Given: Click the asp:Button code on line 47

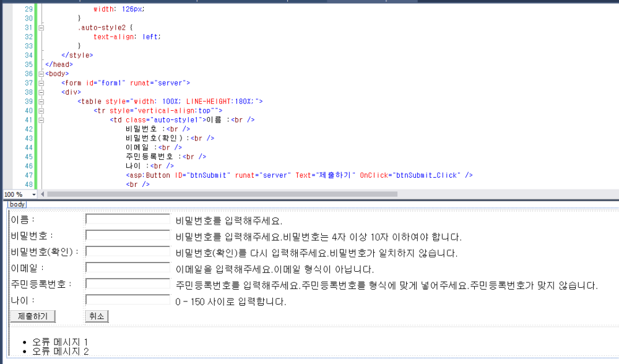Looking at the screenshot, I should tap(299, 175).
